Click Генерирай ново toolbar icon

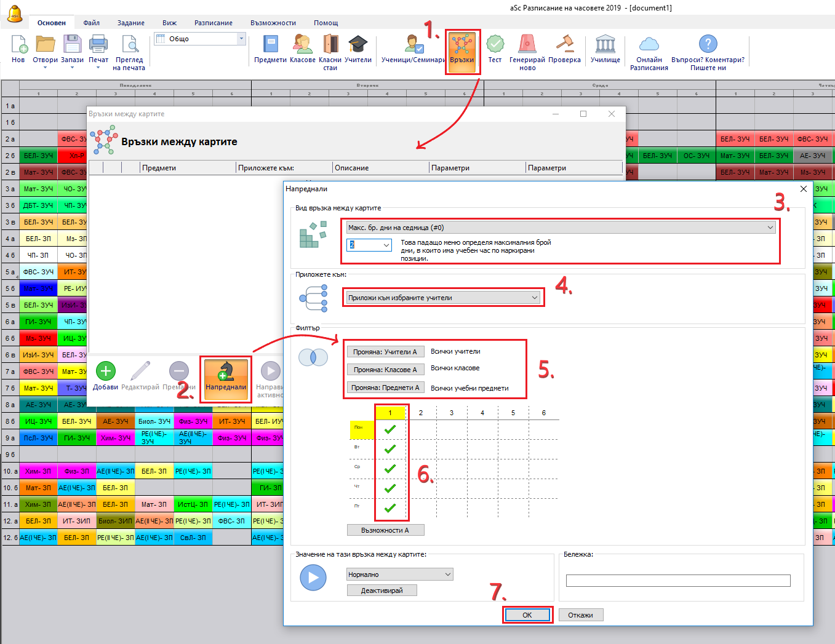(527, 49)
